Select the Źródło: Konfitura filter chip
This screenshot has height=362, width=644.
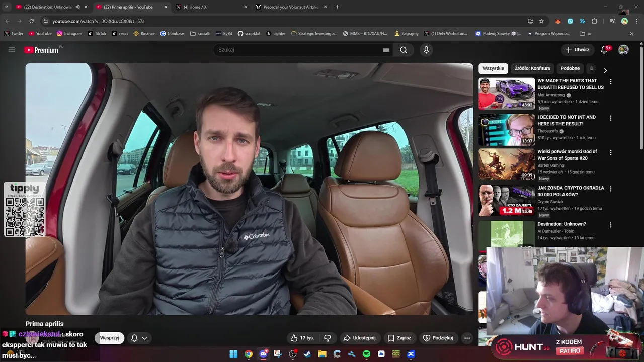(x=532, y=68)
